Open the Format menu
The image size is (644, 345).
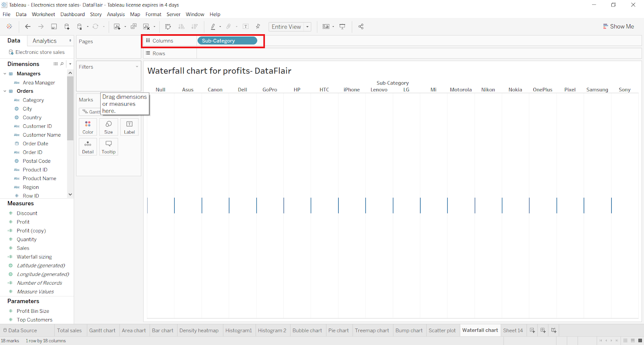[153, 14]
